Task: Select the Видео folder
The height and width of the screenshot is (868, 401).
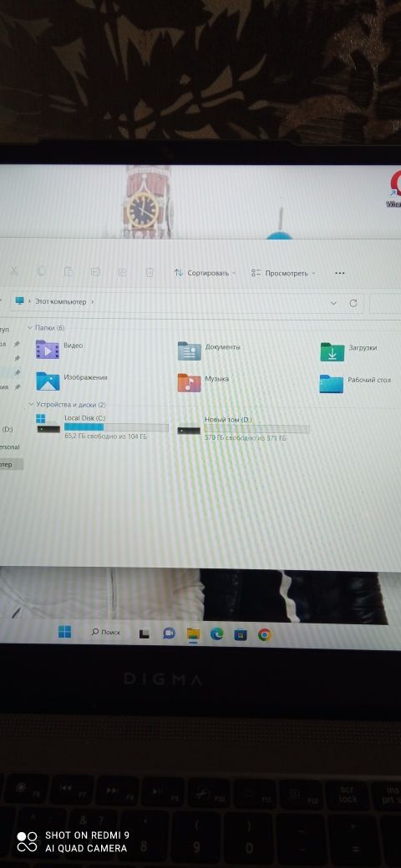Action: tap(60, 349)
